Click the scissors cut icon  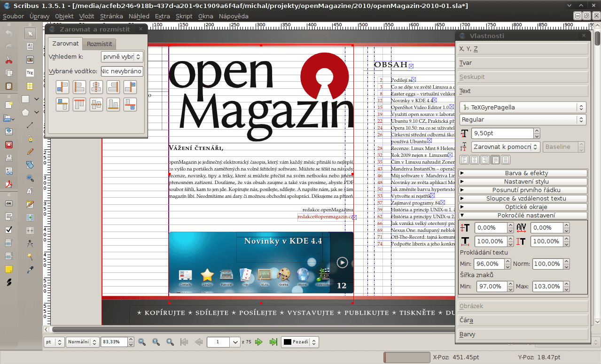(x=8, y=60)
